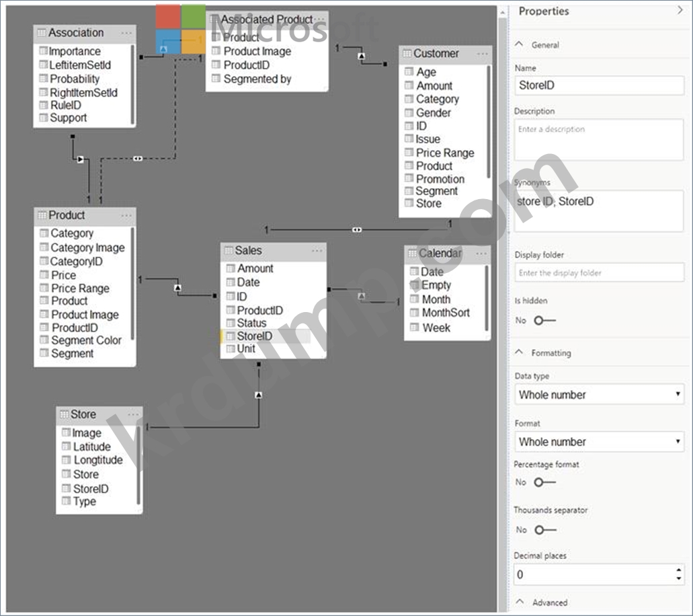Open the Customer table options ellipsis
This screenshot has width=693, height=616.
pyautogui.click(x=482, y=54)
